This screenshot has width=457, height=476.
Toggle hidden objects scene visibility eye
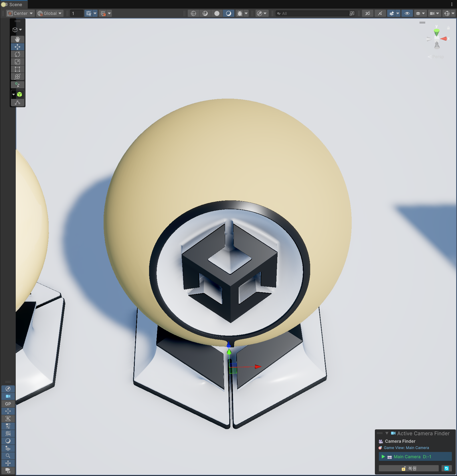[x=407, y=13]
